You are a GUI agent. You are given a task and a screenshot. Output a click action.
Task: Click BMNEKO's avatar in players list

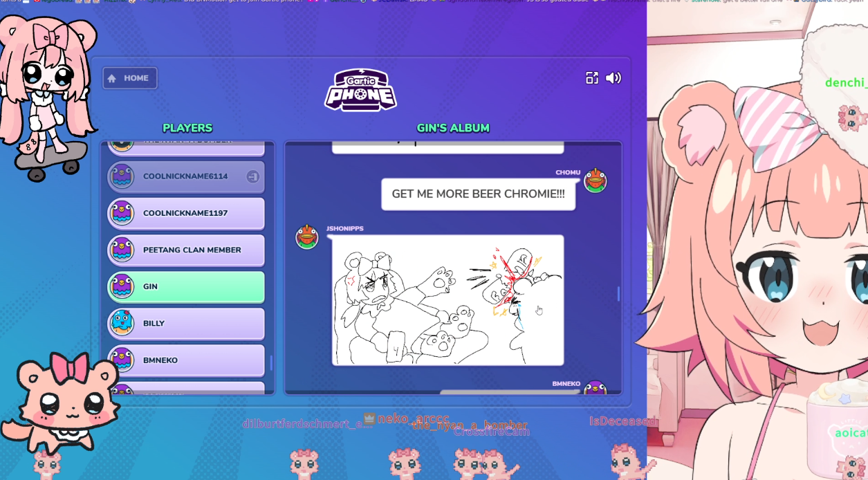pyautogui.click(x=122, y=360)
